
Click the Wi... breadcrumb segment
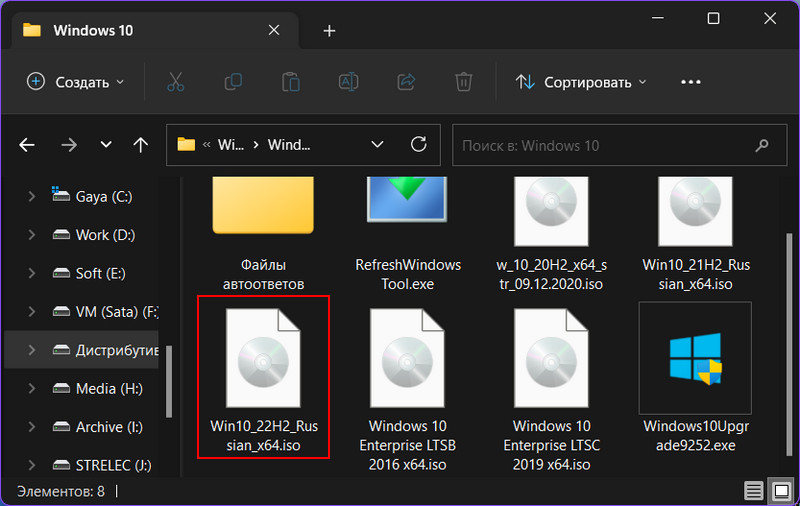pyautogui.click(x=231, y=145)
